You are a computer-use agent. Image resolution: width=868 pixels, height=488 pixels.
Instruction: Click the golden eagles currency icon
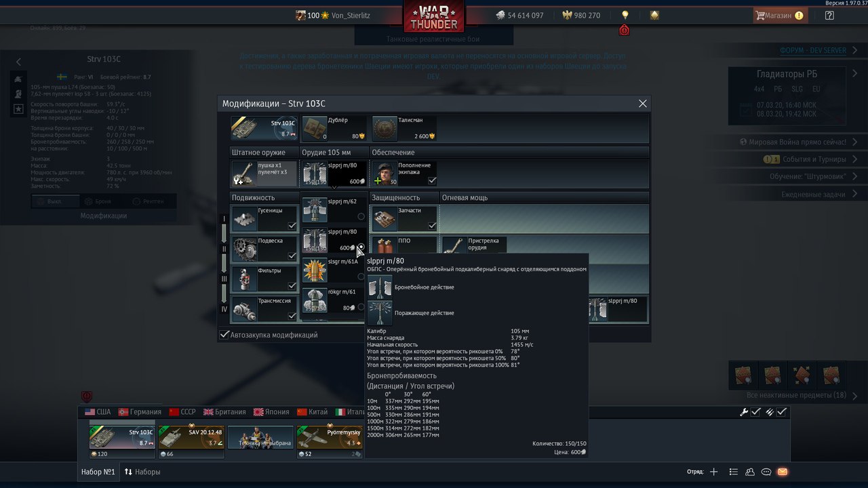[567, 15]
